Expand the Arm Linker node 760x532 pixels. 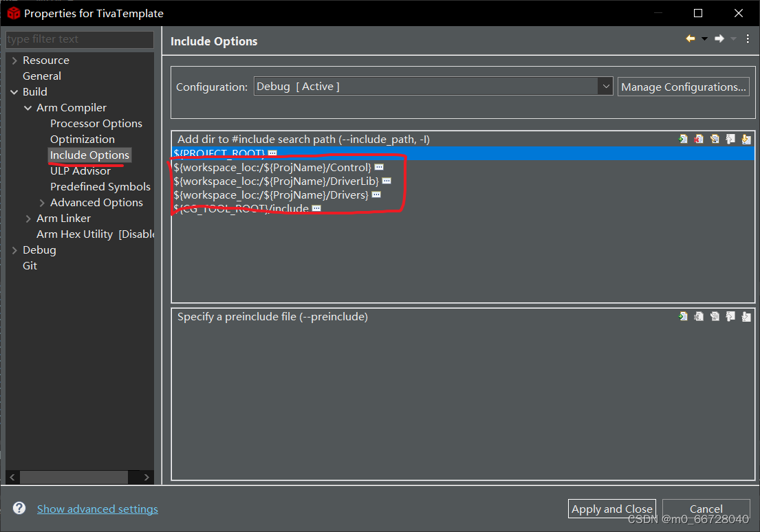click(28, 219)
